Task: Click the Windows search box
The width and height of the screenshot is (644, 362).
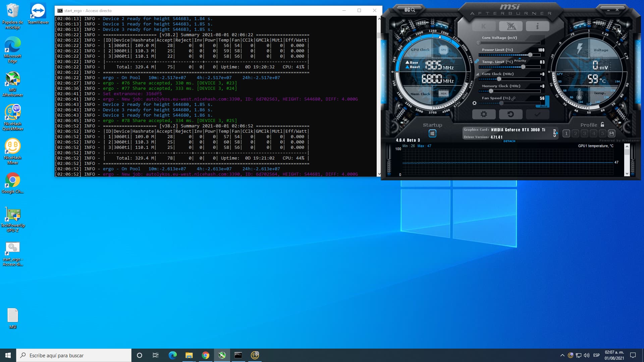Action: point(74,355)
